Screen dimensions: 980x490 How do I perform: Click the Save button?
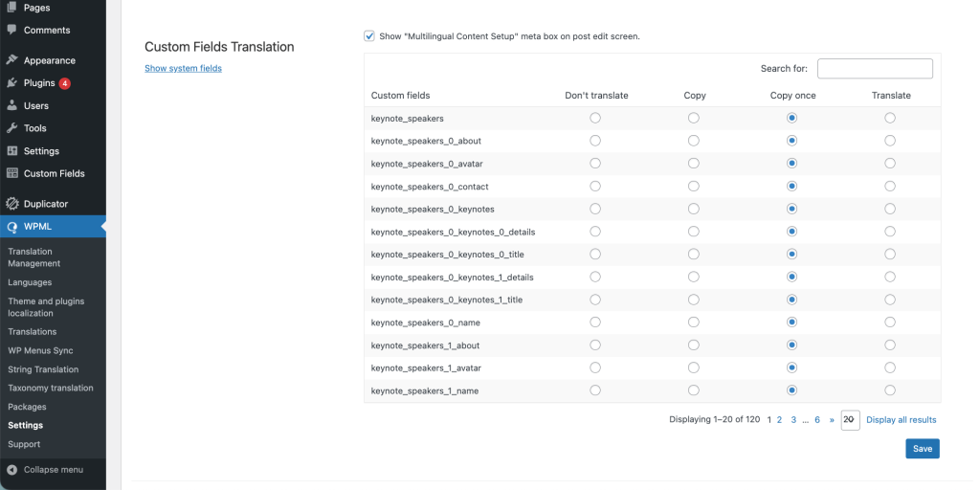pyautogui.click(x=923, y=449)
